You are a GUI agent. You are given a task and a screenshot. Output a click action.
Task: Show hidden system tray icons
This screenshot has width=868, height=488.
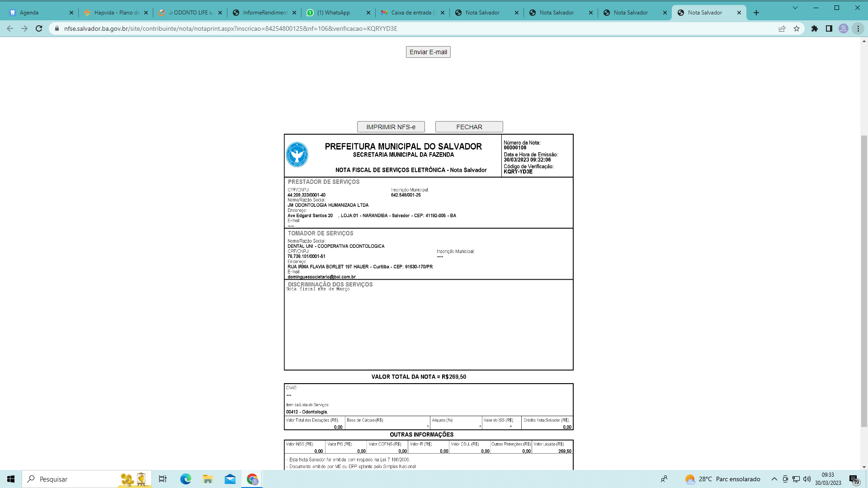(x=774, y=479)
